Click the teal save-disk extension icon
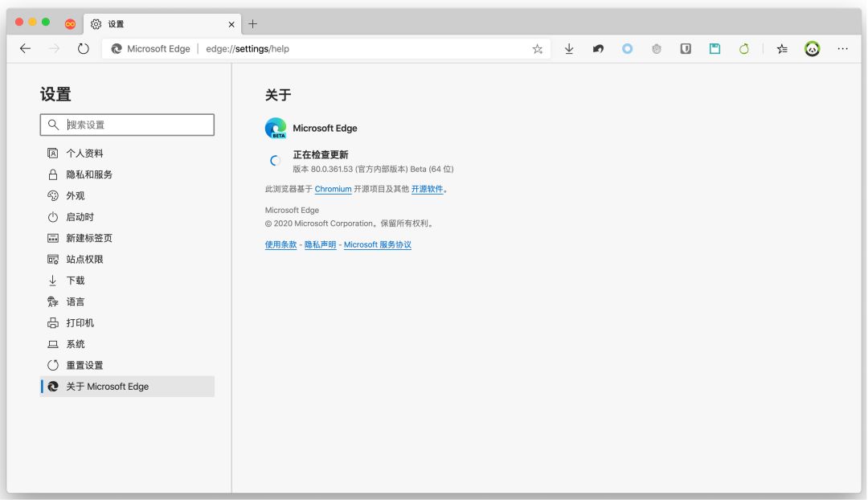 [x=714, y=49]
